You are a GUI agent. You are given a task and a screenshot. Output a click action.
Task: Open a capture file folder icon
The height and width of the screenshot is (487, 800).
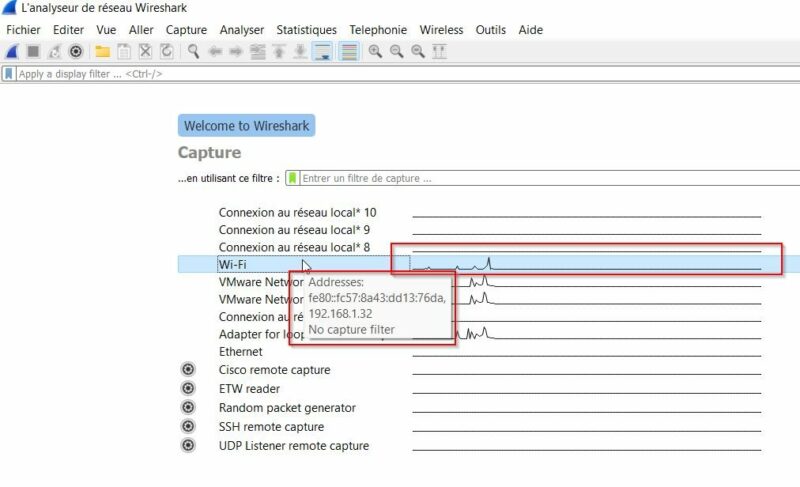tap(103, 52)
